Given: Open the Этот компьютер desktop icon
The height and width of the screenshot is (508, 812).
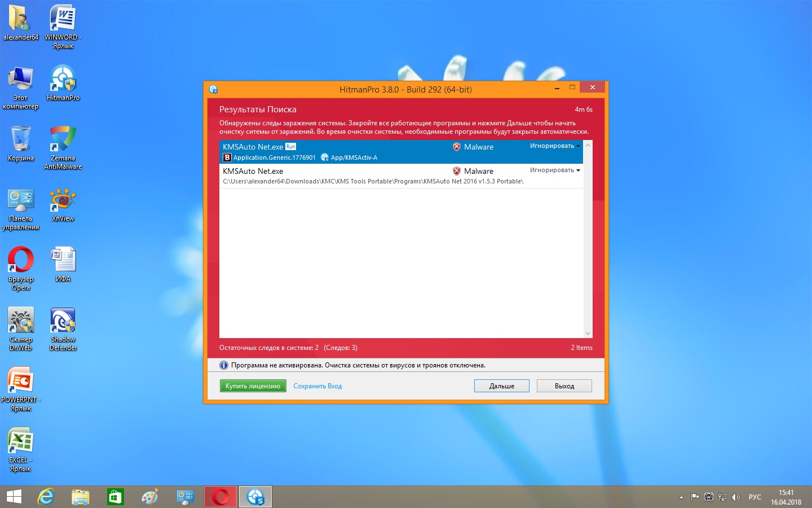Looking at the screenshot, I should coord(21,87).
